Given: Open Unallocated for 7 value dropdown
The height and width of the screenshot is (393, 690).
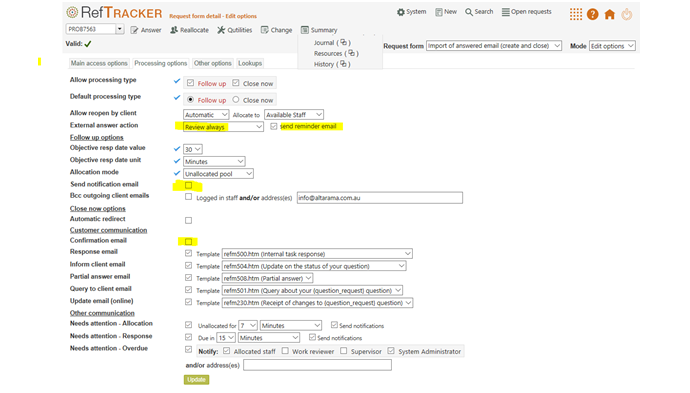Looking at the screenshot, I should tap(248, 326).
